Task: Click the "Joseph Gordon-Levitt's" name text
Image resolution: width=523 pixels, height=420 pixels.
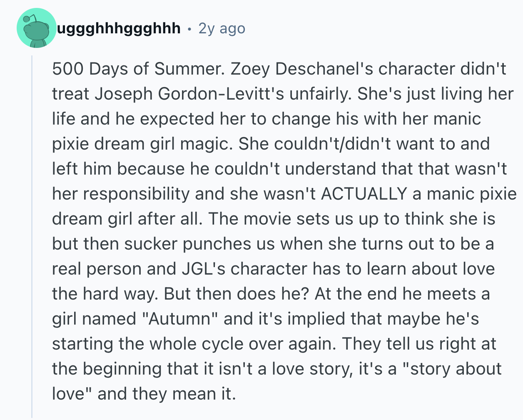Action: [189, 94]
